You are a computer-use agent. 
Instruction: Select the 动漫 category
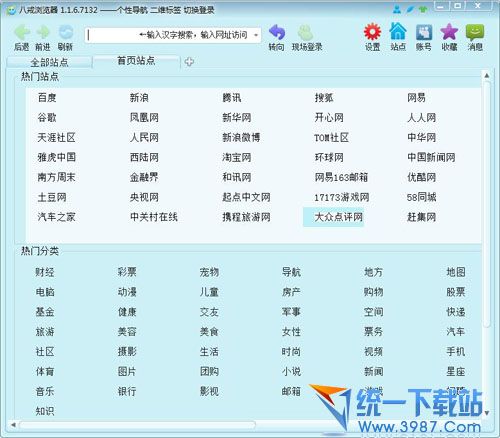127,292
